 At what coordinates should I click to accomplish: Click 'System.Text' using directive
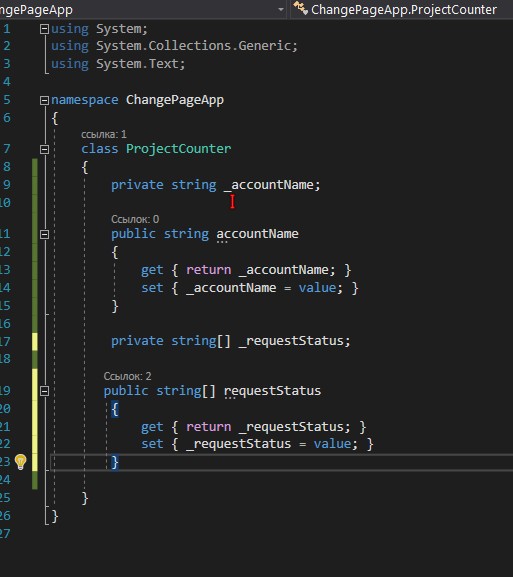coord(137,64)
